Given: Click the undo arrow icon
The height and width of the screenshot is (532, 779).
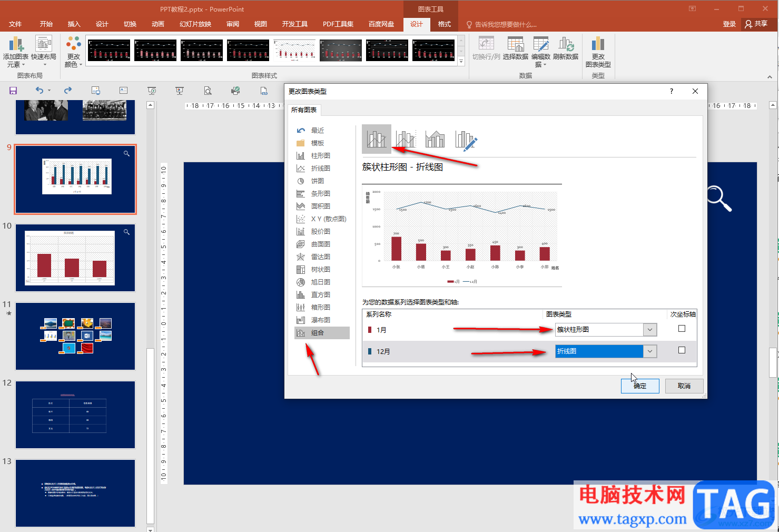Looking at the screenshot, I should [40, 91].
